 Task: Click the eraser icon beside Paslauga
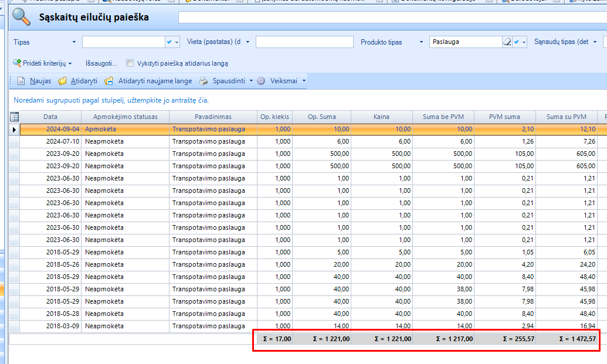point(507,42)
